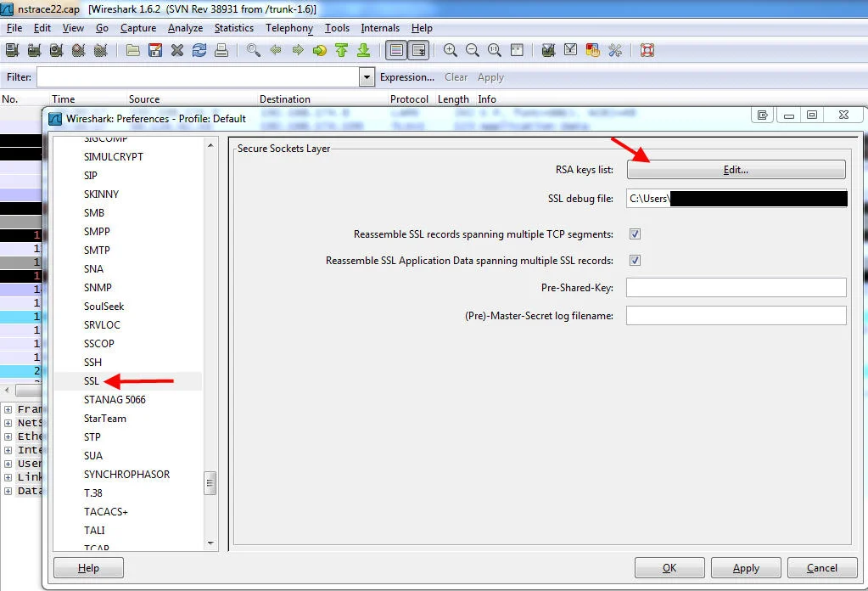The height and width of the screenshot is (591, 868).
Task: Confirm preferences with OK button
Action: [669, 568]
